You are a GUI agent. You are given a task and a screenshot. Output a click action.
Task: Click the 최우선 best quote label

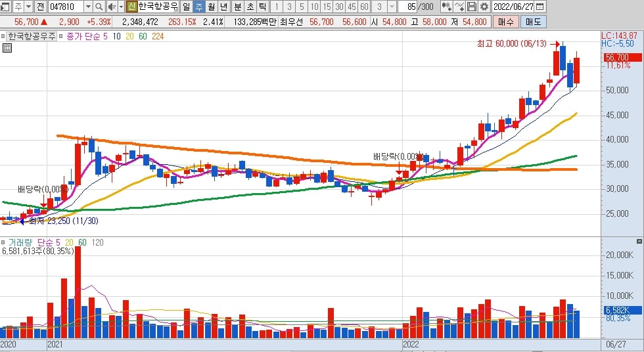tap(291, 22)
